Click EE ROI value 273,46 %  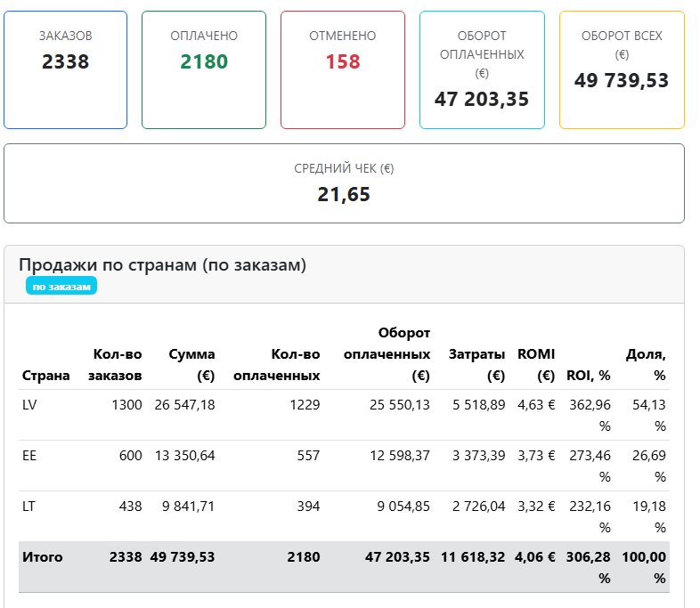[x=590, y=466]
